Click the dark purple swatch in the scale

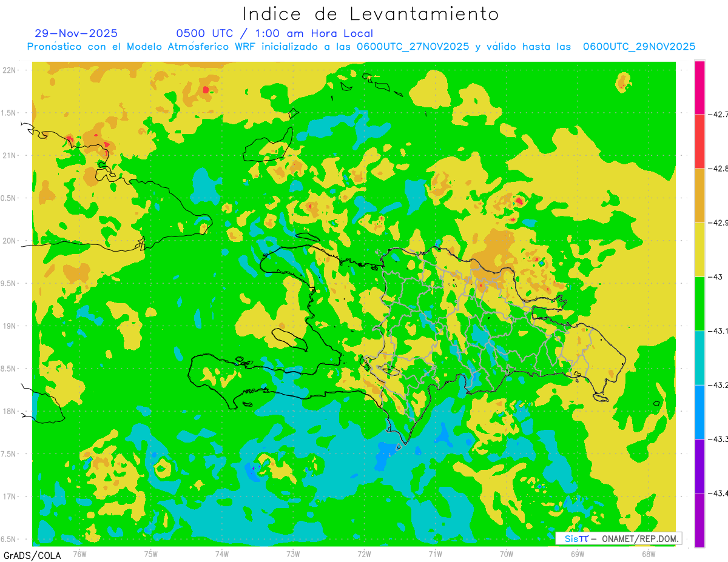(x=699, y=466)
